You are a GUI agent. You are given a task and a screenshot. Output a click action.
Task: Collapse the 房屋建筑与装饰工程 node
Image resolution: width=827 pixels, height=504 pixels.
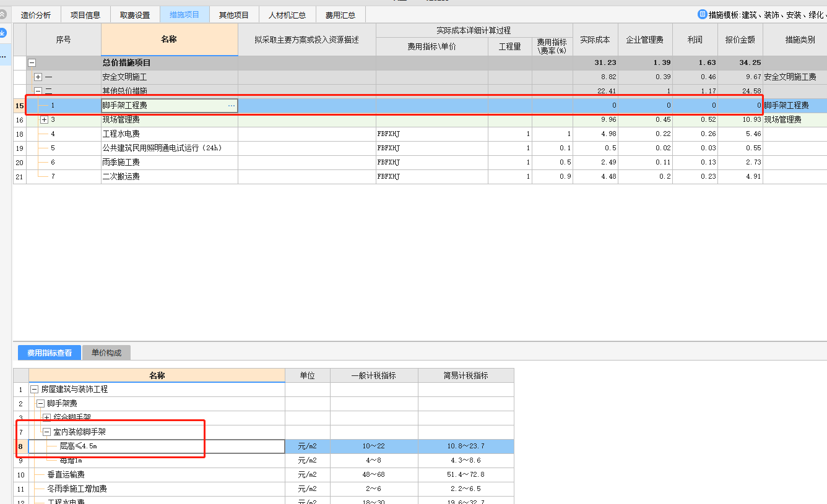pos(34,389)
